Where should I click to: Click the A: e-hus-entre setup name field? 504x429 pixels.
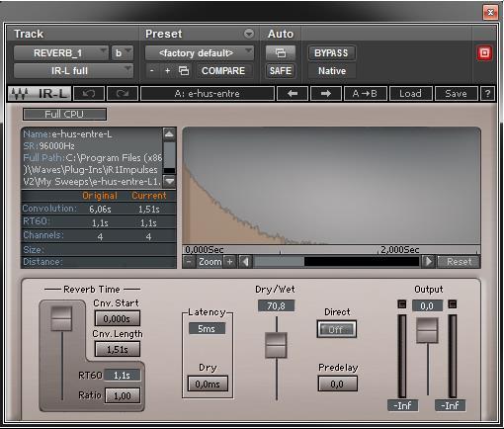click(208, 94)
